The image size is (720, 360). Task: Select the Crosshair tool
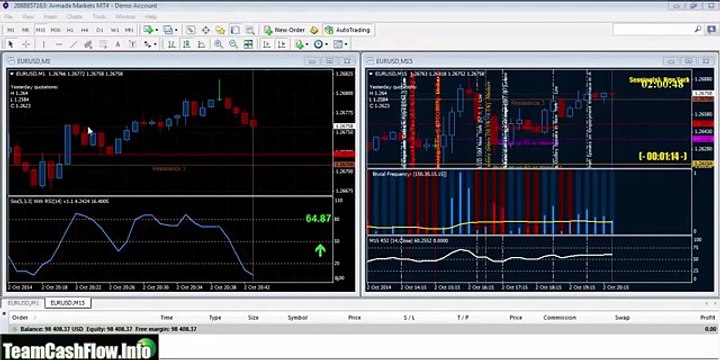26,45
